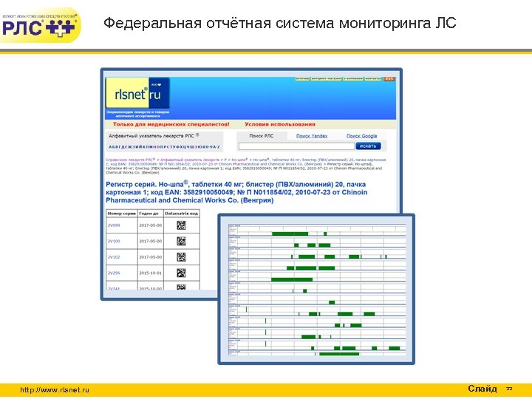Click 'Алфавитный указатель лекарств РЛС' panel title
The height and width of the screenshot is (399, 532).
click(x=154, y=136)
